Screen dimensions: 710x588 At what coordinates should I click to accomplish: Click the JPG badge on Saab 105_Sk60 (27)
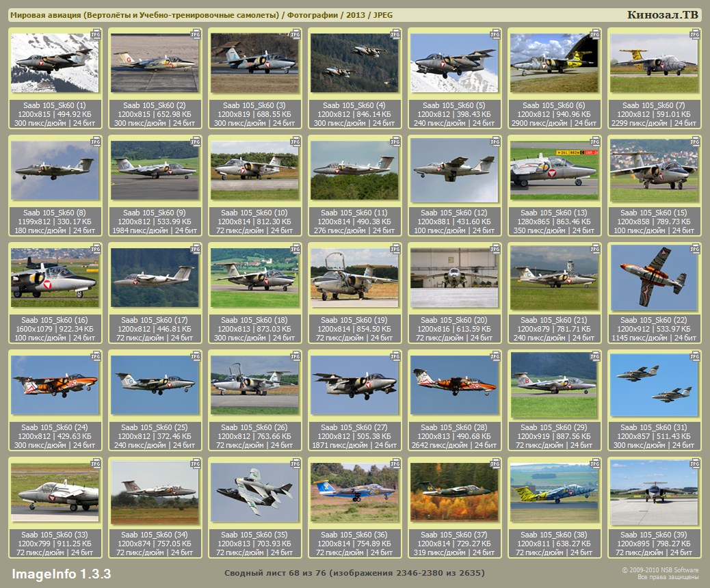pos(395,357)
